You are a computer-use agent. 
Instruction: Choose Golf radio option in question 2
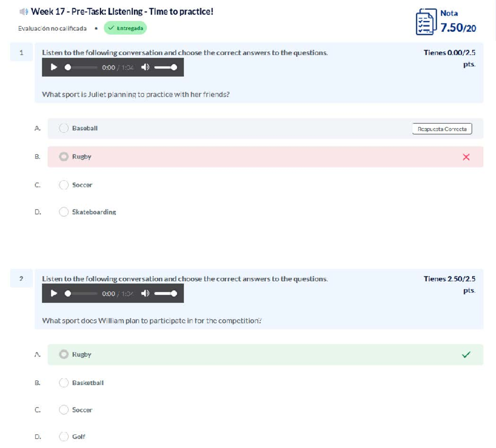[x=64, y=436]
